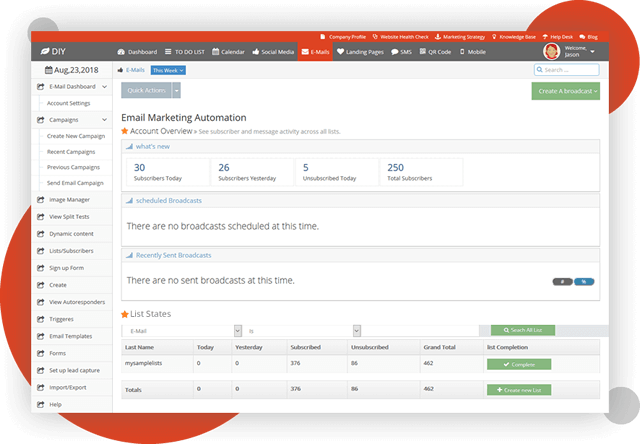Click the Import/Export sidebar icon

(x=40, y=387)
